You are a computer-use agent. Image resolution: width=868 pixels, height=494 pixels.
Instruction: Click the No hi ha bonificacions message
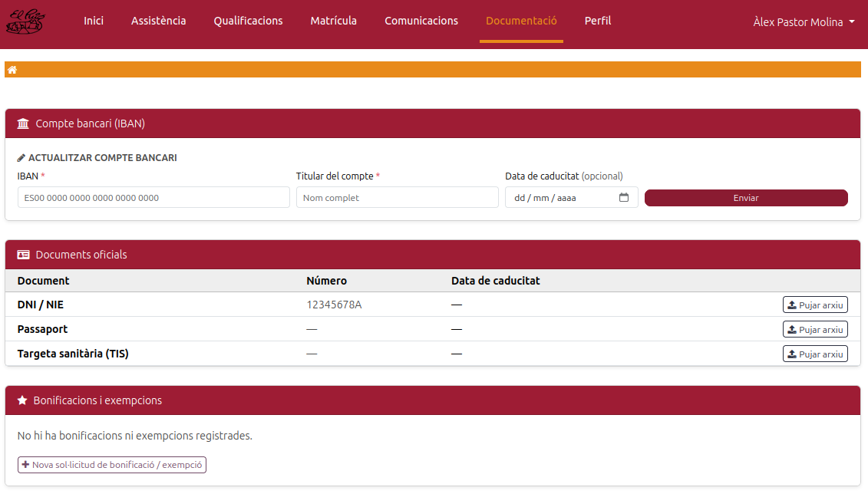(x=134, y=436)
